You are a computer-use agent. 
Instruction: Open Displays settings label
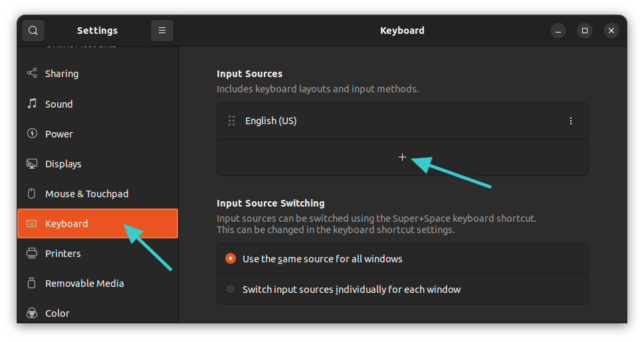click(x=63, y=164)
